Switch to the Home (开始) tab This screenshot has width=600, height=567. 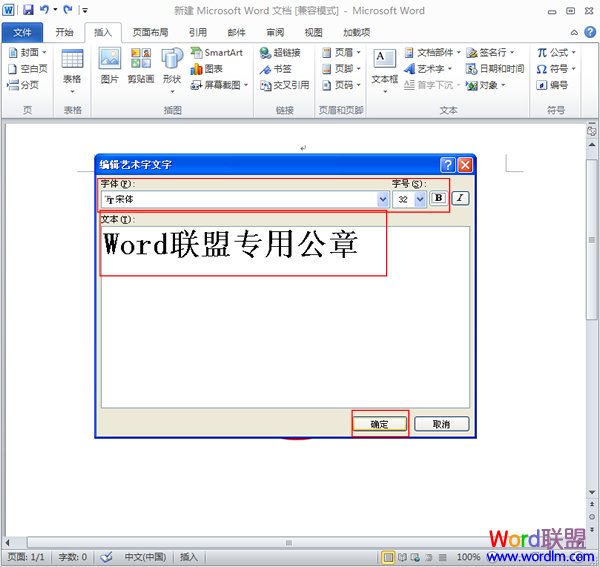click(64, 33)
